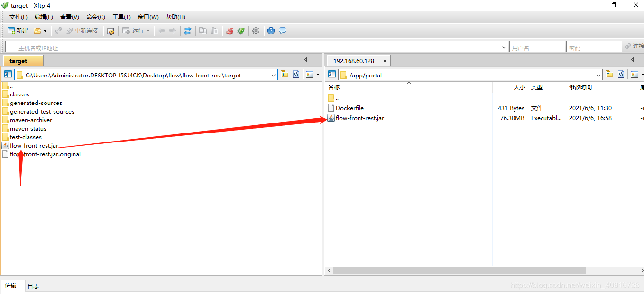Expand the local path dropdown

(x=274, y=75)
